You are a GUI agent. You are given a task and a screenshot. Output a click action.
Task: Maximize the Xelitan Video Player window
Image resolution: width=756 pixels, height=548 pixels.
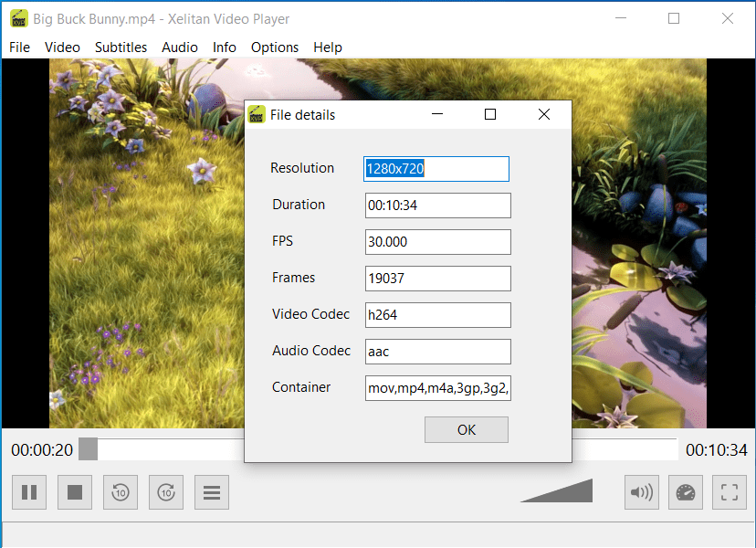[x=674, y=19]
